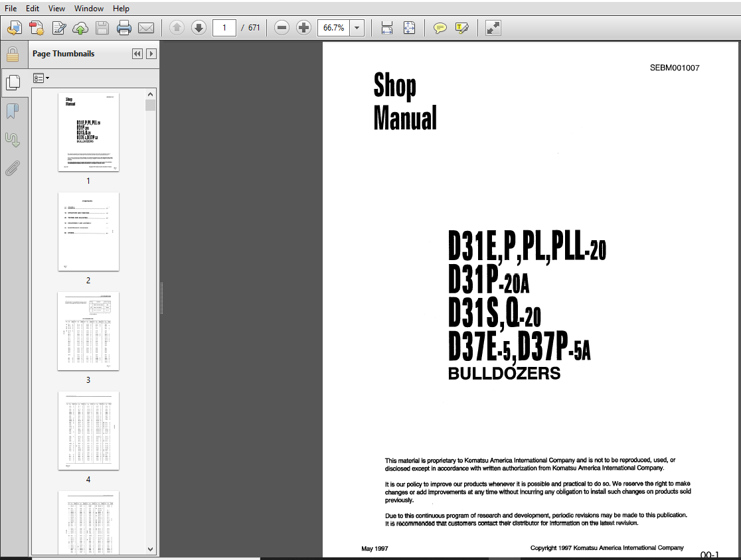Select the partially visible fifth thumbnail
741x560 pixels.
click(88, 522)
